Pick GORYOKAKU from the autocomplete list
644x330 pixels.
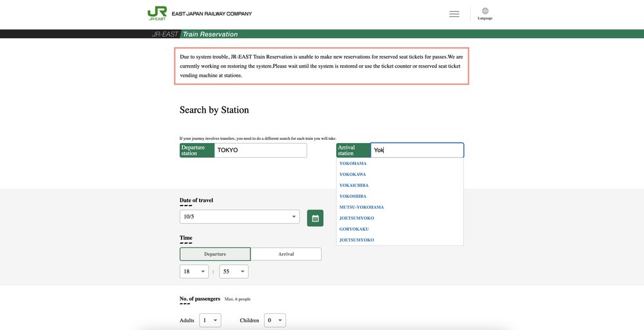click(354, 229)
